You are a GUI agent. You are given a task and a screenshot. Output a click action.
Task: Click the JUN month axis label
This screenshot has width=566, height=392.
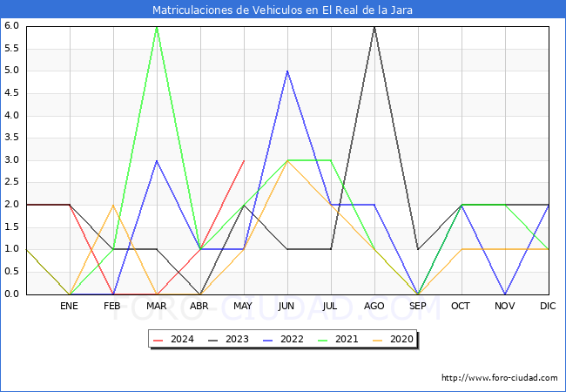286,306
